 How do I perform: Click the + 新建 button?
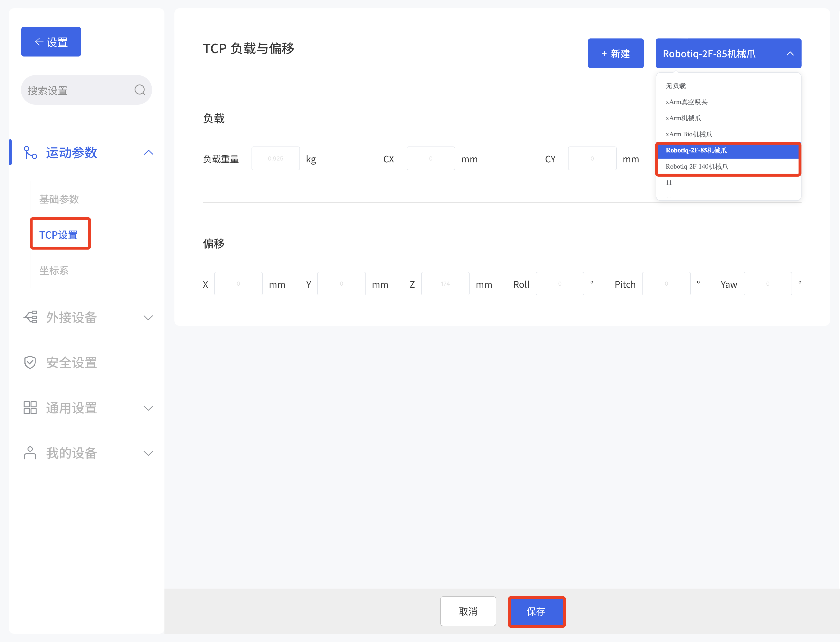(x=616, y=53)
